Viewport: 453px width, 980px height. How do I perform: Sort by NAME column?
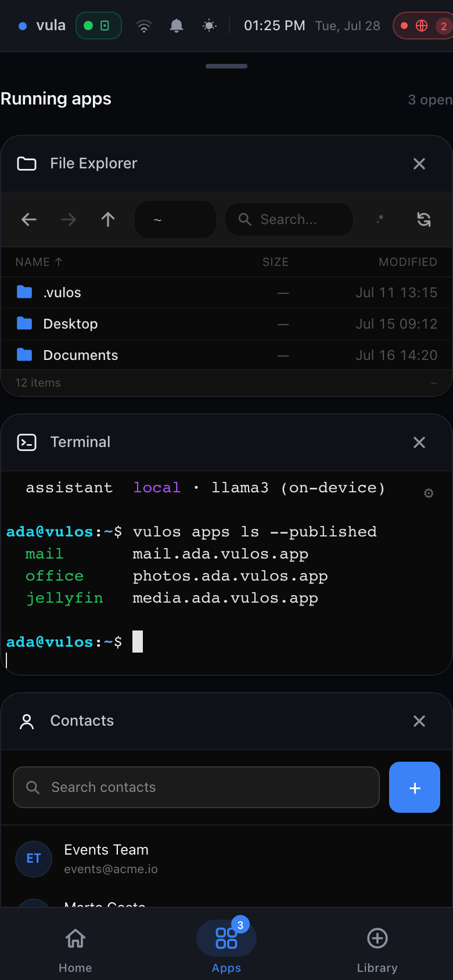39,262
